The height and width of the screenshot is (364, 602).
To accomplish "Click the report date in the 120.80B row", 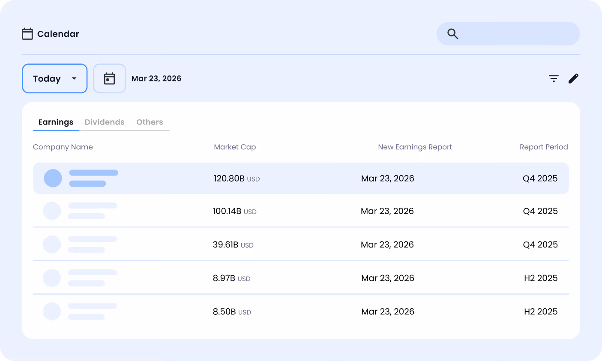I will pos(388,179).
